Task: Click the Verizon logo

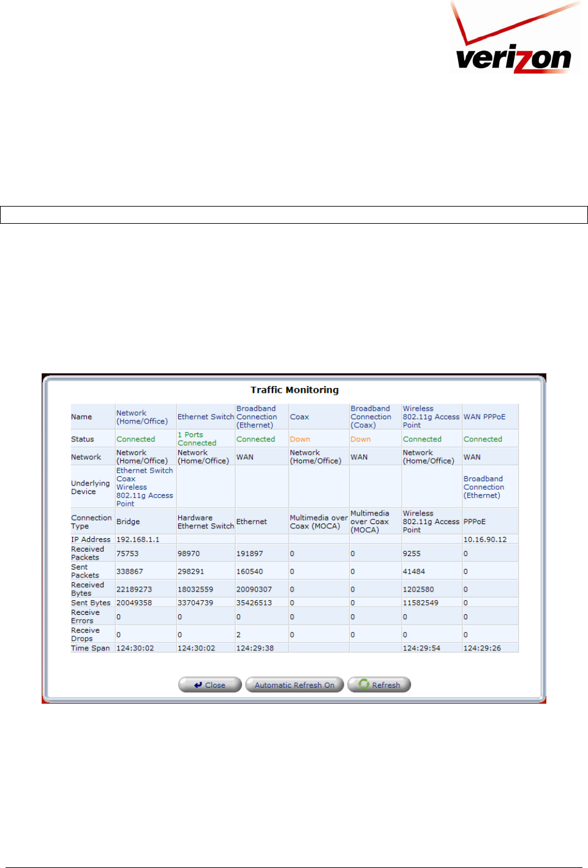Action: (515, 37)
